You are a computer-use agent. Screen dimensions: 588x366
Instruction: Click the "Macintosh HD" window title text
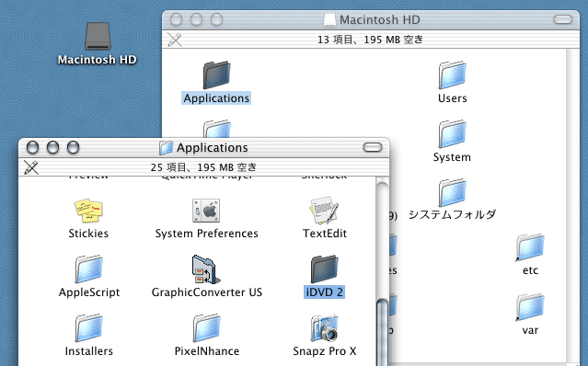click(379, 19)
